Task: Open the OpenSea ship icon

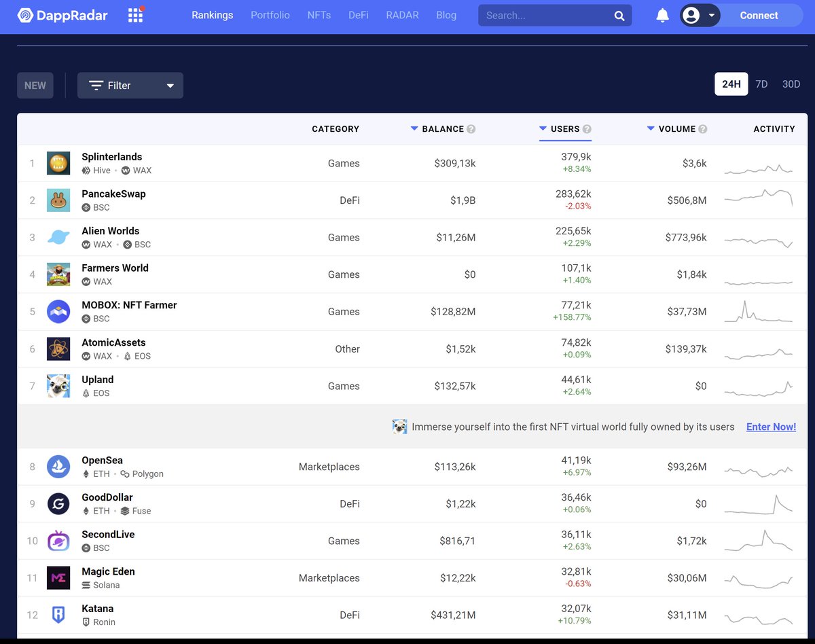Action: coord(58,467)
